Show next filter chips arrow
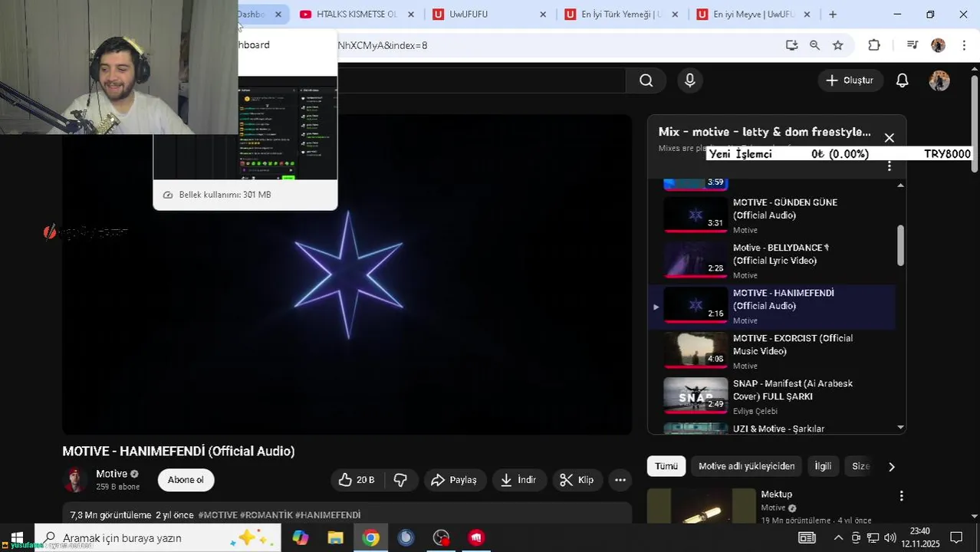 (891, 466)
